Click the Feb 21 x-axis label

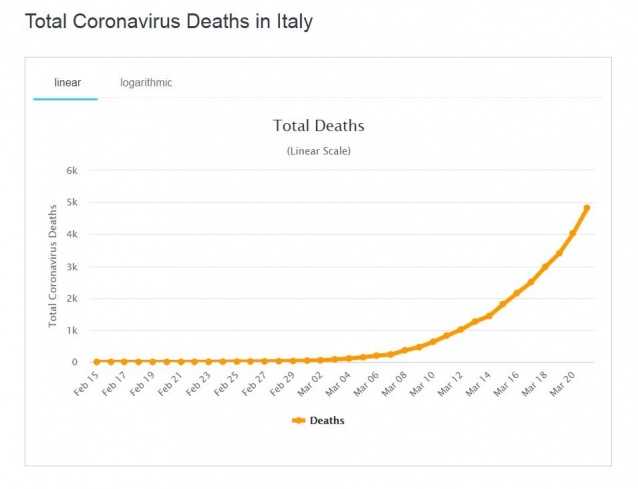tap(168, 383)
